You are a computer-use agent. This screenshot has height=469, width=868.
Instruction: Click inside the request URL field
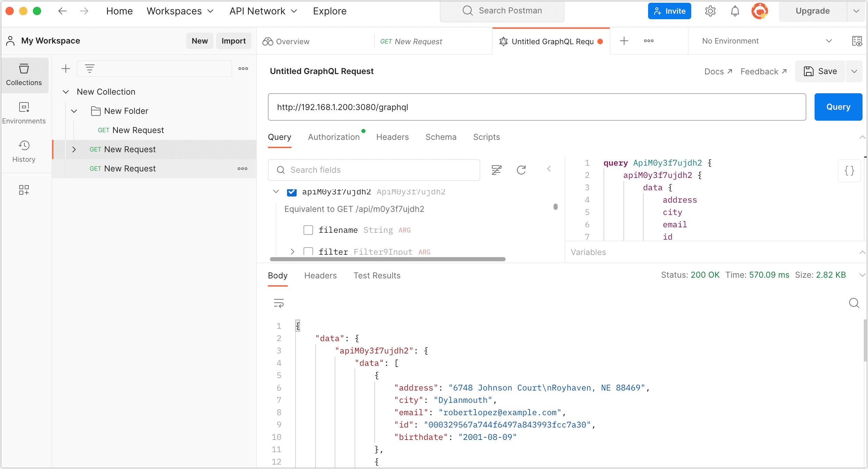pyautogui.click(x=480, y=107)
